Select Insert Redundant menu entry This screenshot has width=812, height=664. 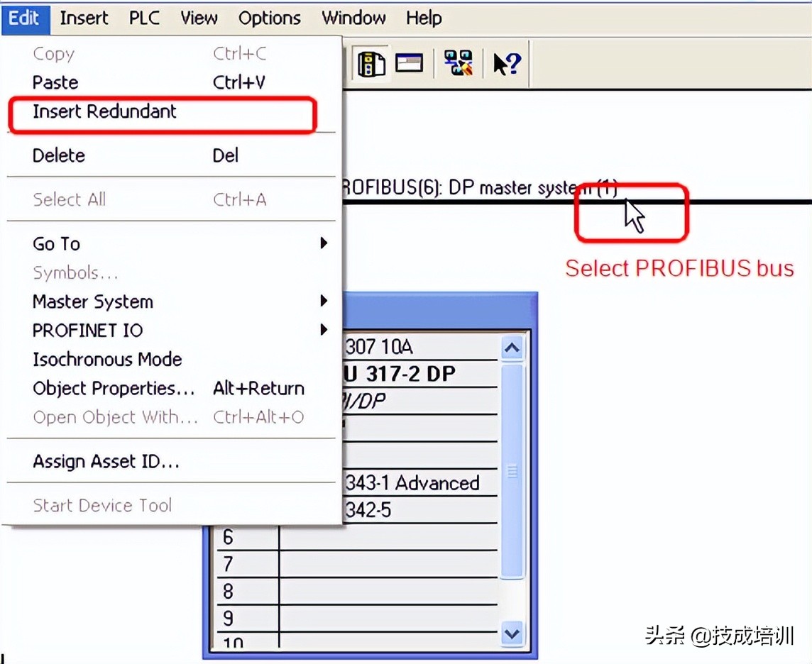pos(171,112)
